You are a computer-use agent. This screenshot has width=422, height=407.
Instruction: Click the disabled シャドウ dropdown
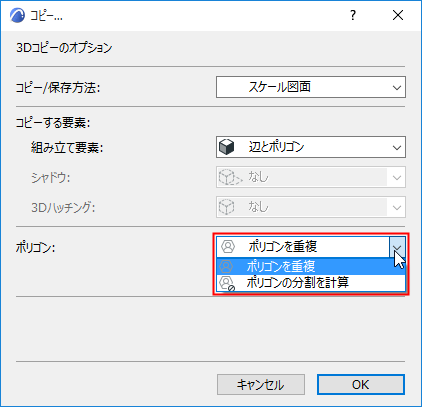coord(311,177)
